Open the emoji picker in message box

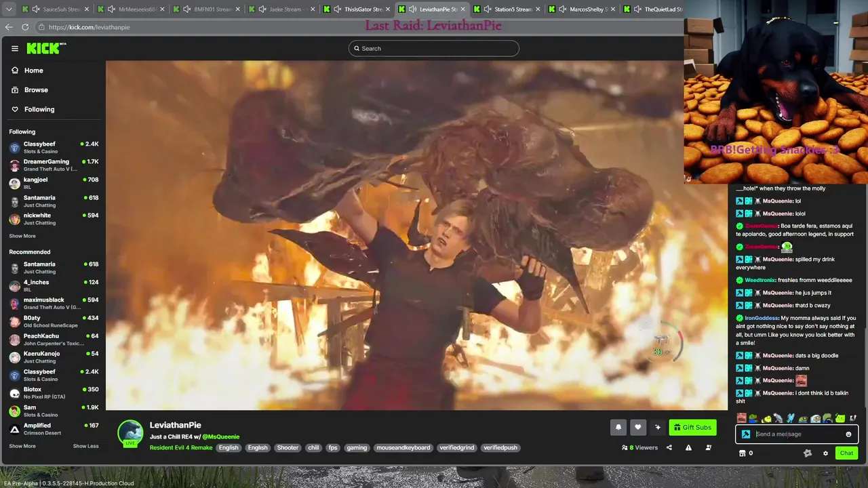tap(848, 434)
